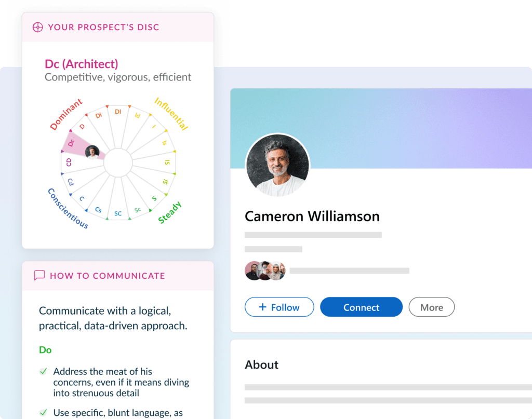This screenshot has height=419, width=532.
Task: Click Cameron Williamson's profile photo
Action: (x=277, y=165)
